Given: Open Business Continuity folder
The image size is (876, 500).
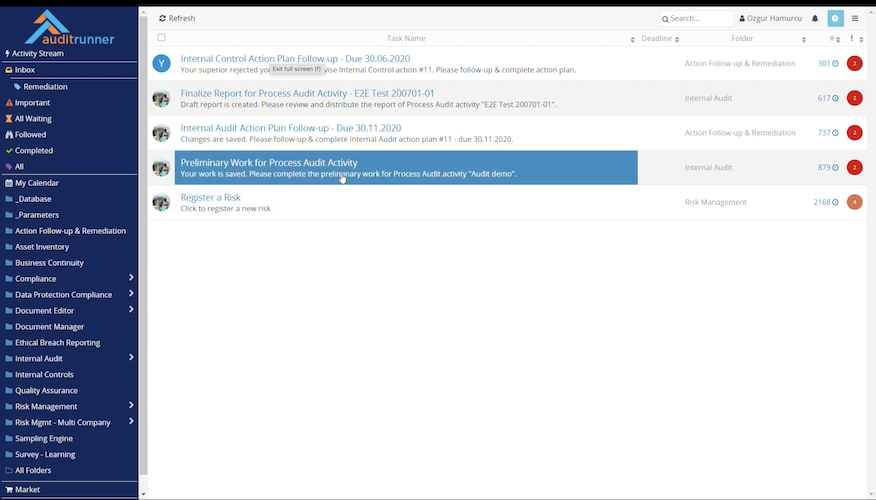Looking at the screenshot, I should pyautogui.click(x=44, y=263).
